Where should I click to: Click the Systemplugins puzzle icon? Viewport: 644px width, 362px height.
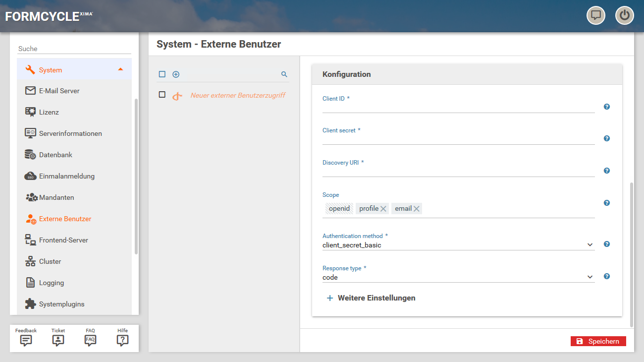tap(30, 303)
